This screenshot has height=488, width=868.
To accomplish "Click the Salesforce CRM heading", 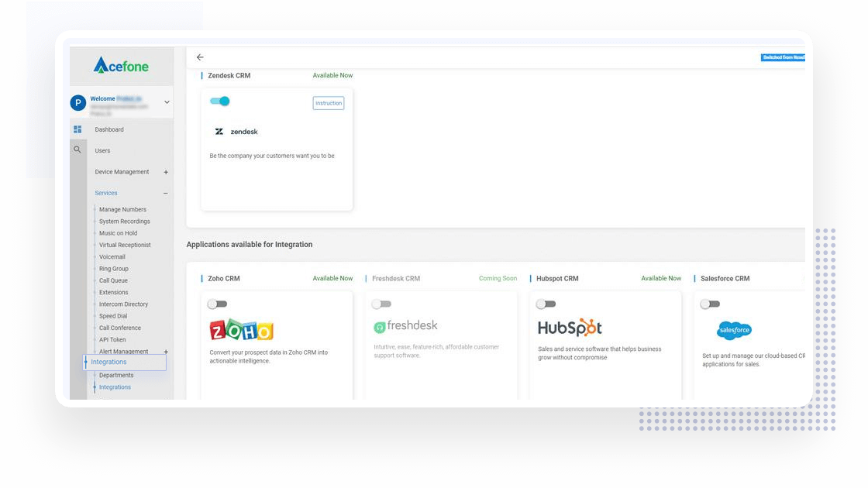I will click(725, 278).
